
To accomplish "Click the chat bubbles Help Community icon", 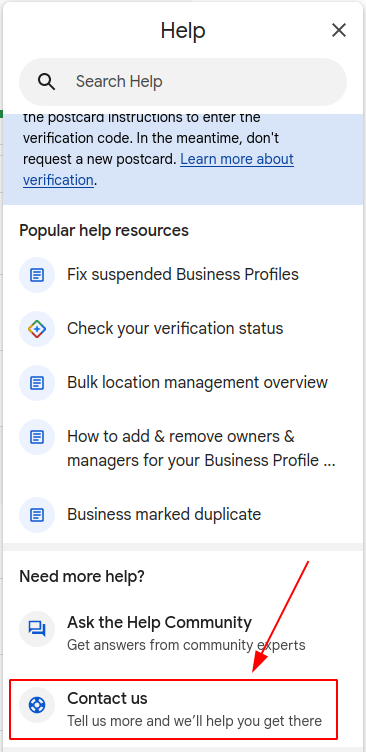I will [37, 629].
